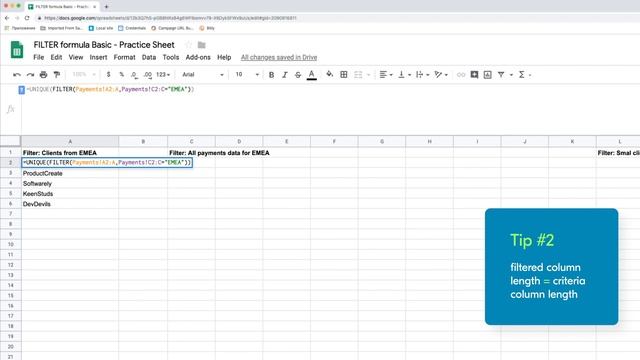The height and width of the screenshot is (360, 640).
Task: Reload the page in the browser
Action: 27,18
